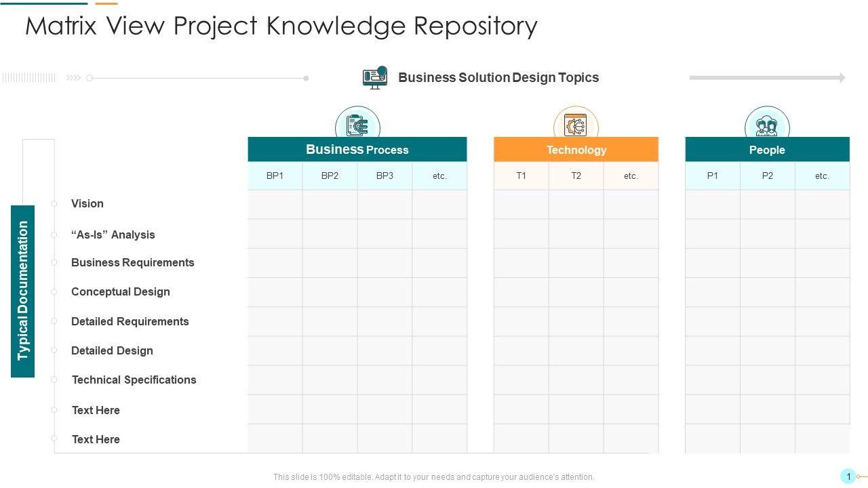Click the Technology gear icon
The height and width of the screenshot is (488, 868).
pos(576,125)
